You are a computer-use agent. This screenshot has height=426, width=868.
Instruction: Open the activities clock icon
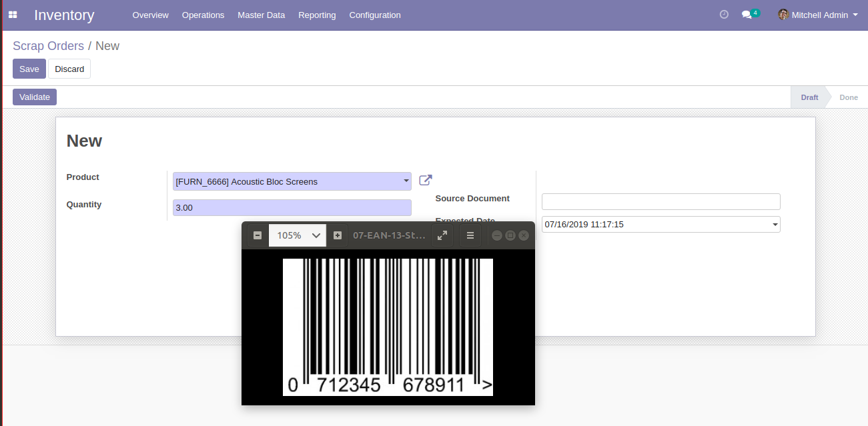click(724, 15)
